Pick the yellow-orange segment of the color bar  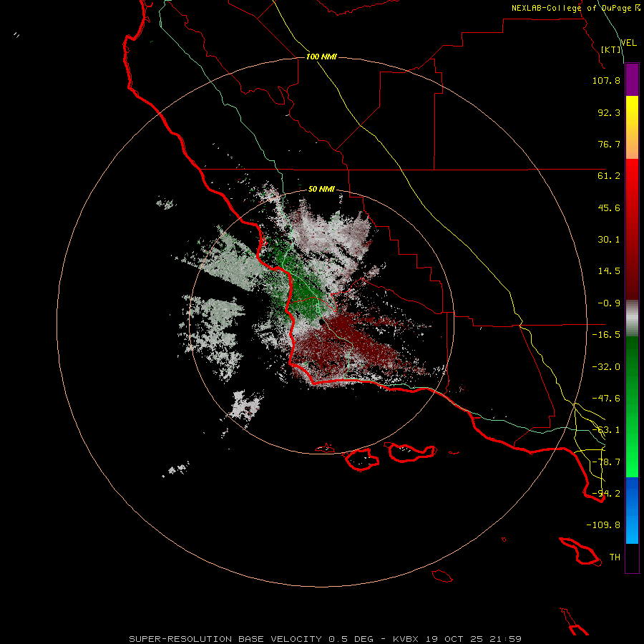click(x=632, y=127)
